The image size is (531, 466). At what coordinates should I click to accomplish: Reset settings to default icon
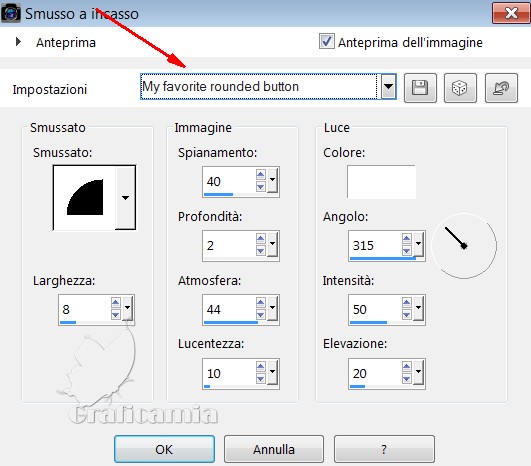[x=501, y=88]
